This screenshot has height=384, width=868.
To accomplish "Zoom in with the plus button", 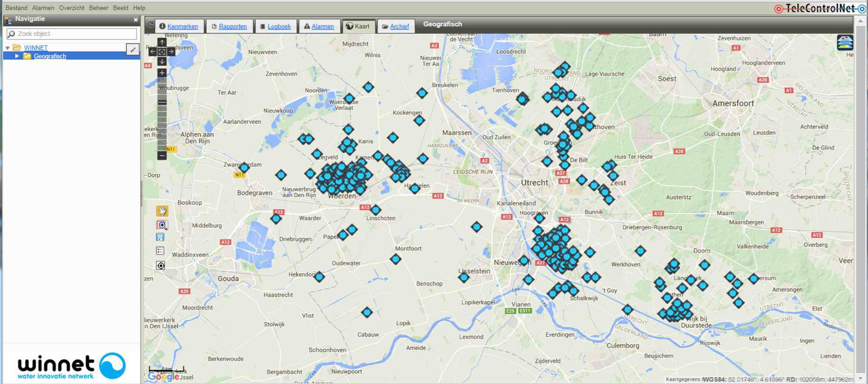I will (162, 73).
